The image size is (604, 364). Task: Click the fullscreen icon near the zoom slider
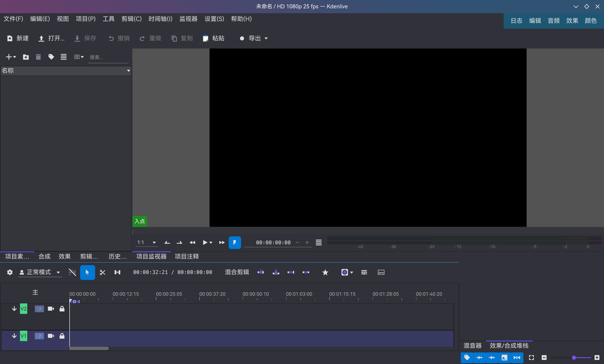pos(531,358)
